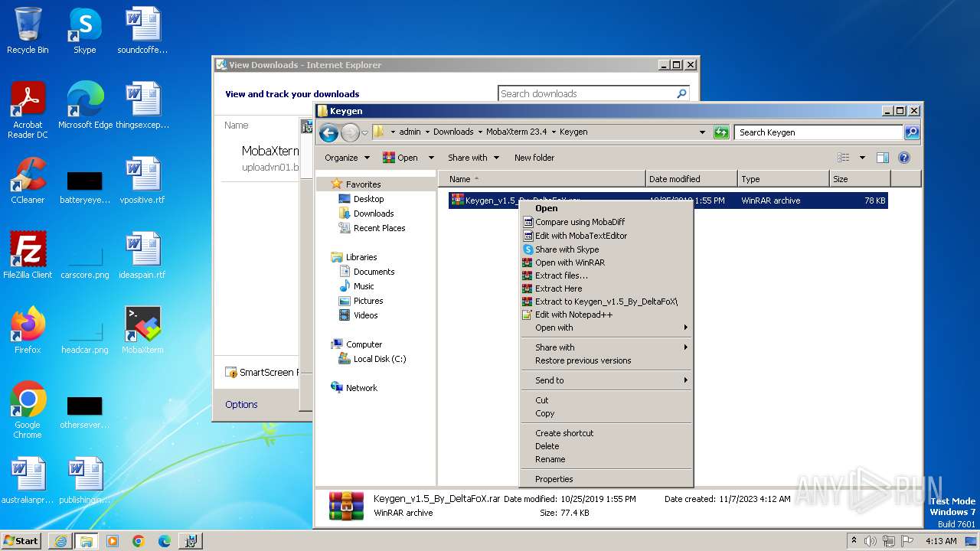The image size is (980, 551).
Task: Open Acrobat Reader DC desktop shortcut
Action: (28, 111)
